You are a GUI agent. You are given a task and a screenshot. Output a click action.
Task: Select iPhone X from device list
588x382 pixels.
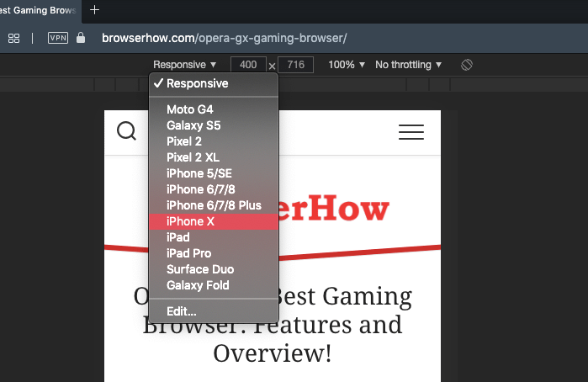click(190, 221)
